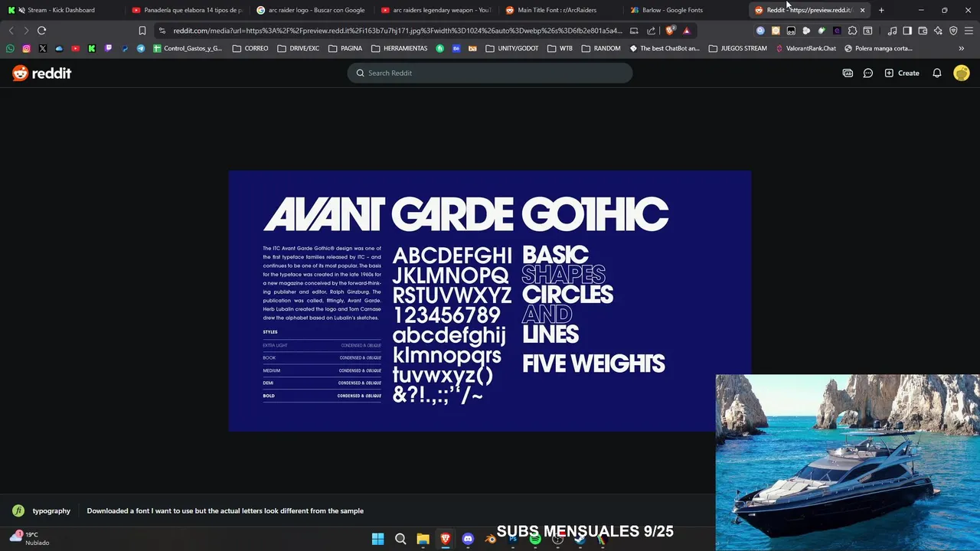Open Leo AI sparkle icon
This screenshot has height=551, width=980.
coord(938,31)
